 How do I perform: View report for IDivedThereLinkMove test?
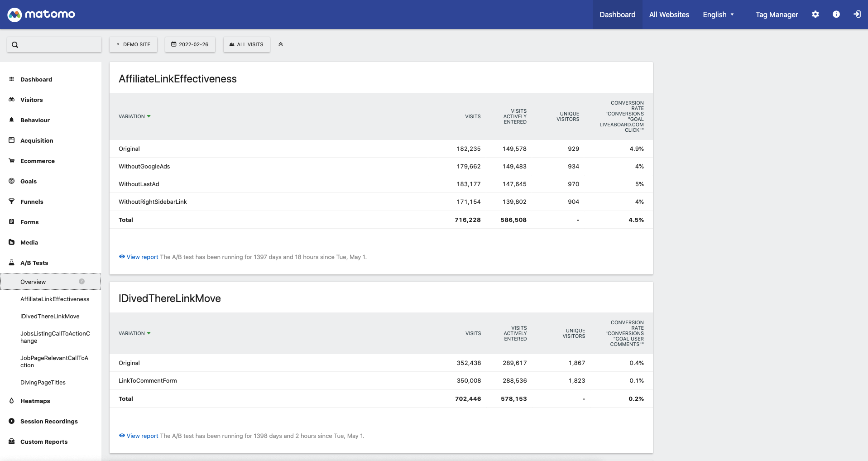(x=142, y=436)
